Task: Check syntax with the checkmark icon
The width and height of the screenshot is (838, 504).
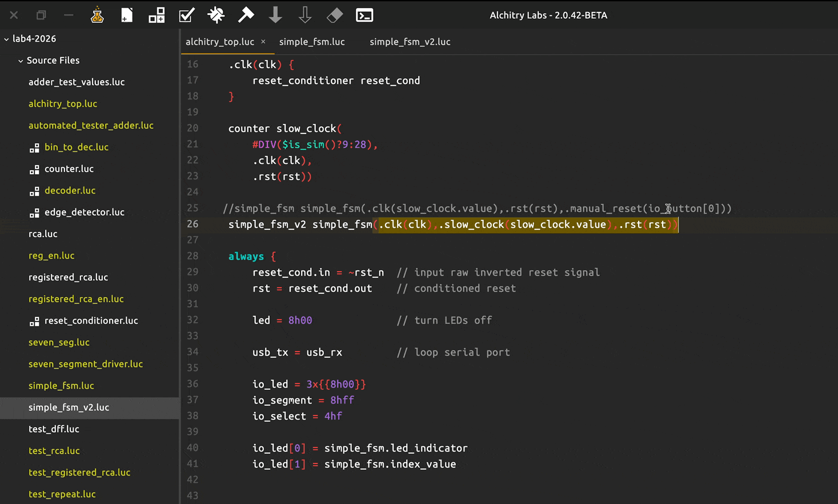Action: (186, 15)
